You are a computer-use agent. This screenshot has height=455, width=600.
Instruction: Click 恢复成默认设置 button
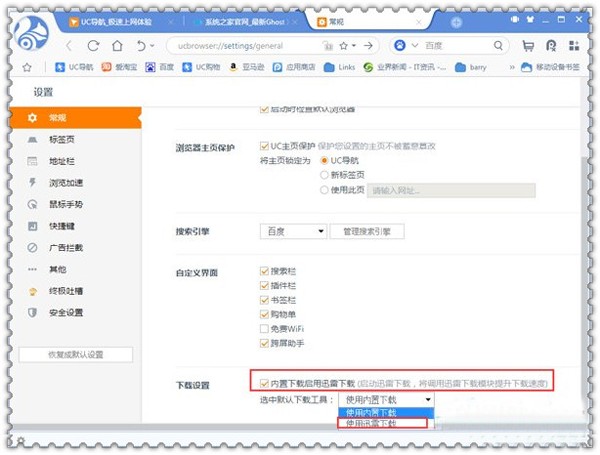(x=76, y=354)
